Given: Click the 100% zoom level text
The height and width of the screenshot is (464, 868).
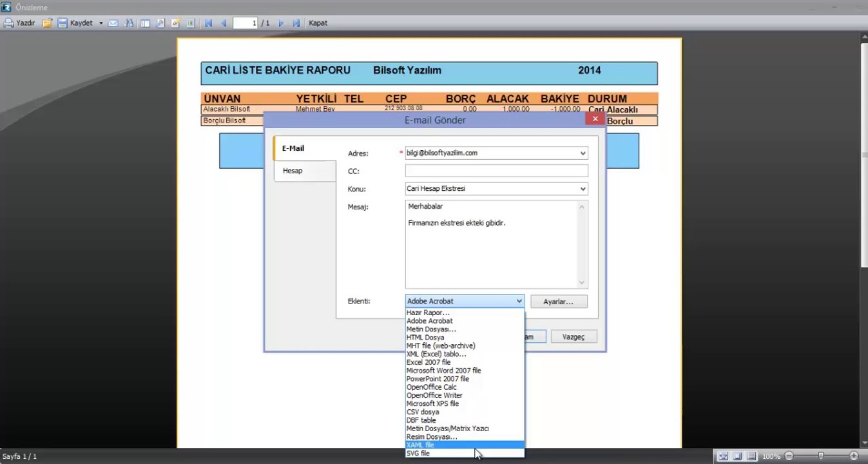Looking at the screenshot, I should 771,456.
